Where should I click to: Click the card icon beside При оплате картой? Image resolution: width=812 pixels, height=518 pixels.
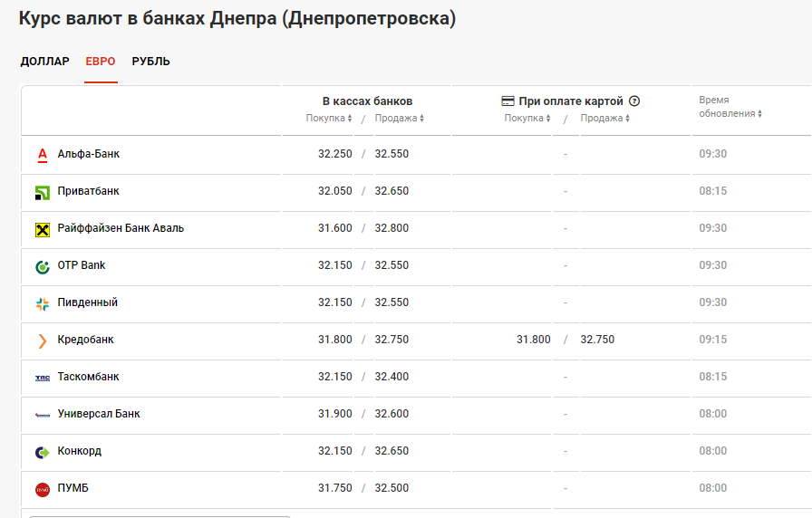click(508, 101)
